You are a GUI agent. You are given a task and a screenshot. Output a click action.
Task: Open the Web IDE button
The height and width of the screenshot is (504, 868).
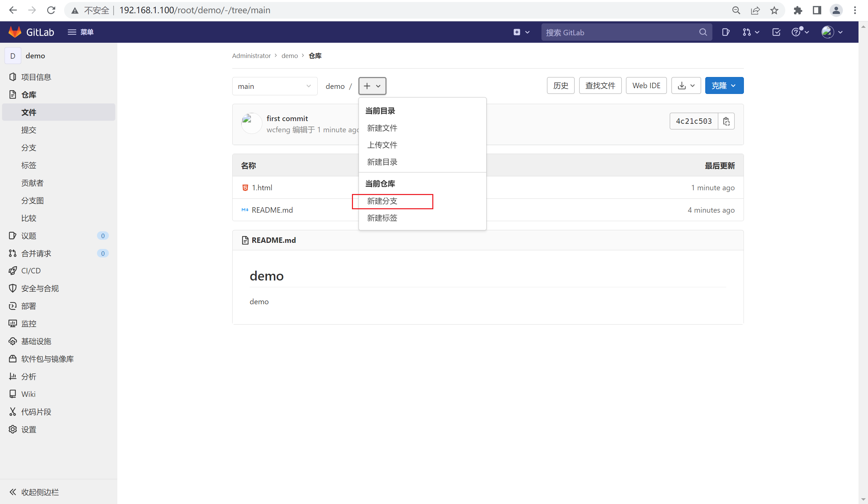click(x=646, y=85)
